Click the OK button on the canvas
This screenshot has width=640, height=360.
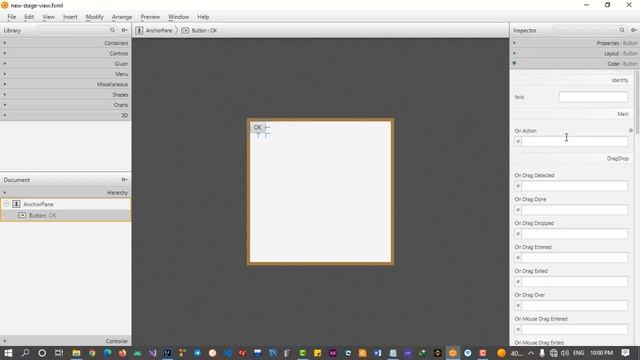coord(258,127)
